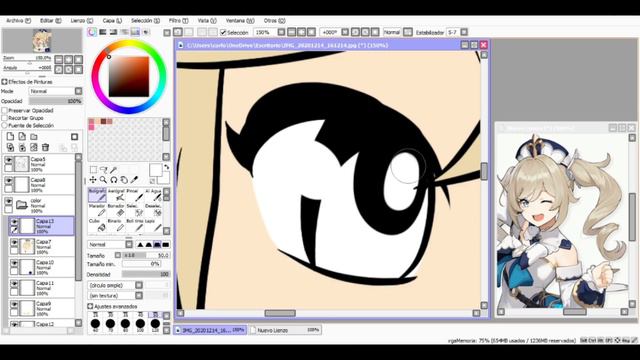
Task: Choose the rectangular selection tool
Action: 93,169
